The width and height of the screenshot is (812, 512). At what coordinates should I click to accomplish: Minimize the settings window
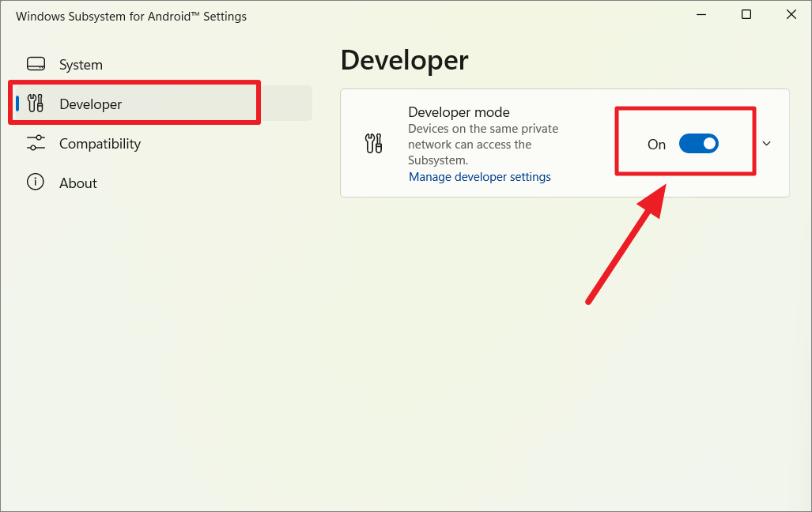click(x=701, y=14)
